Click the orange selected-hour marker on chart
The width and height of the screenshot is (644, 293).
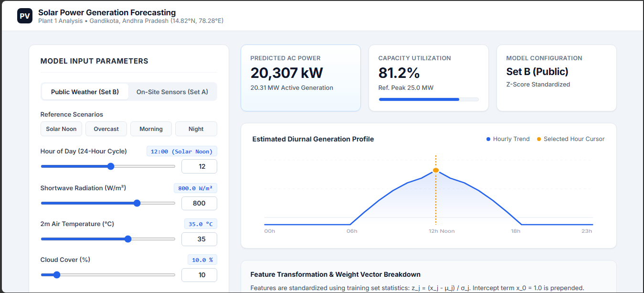(435, 170)
